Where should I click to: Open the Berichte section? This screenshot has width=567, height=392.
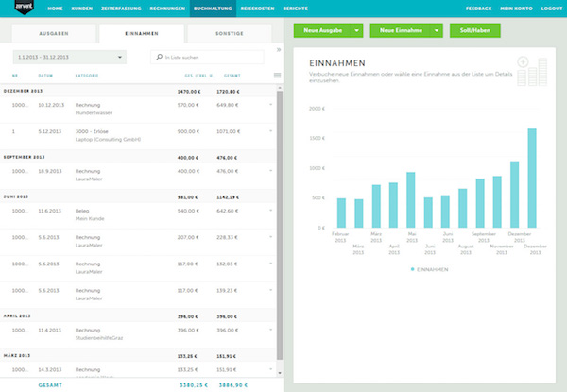coord(296,9)
